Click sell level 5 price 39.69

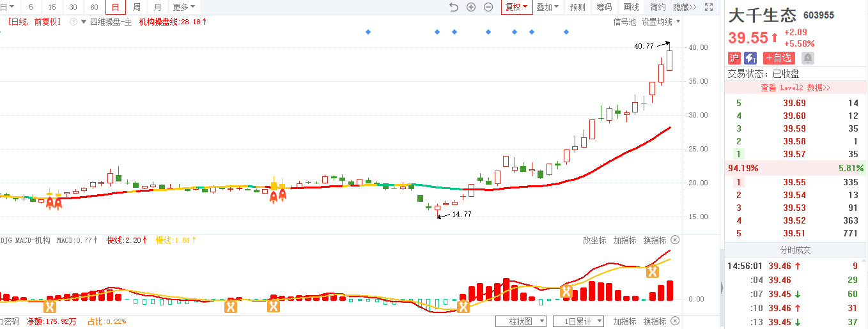(x=794, y=103)
